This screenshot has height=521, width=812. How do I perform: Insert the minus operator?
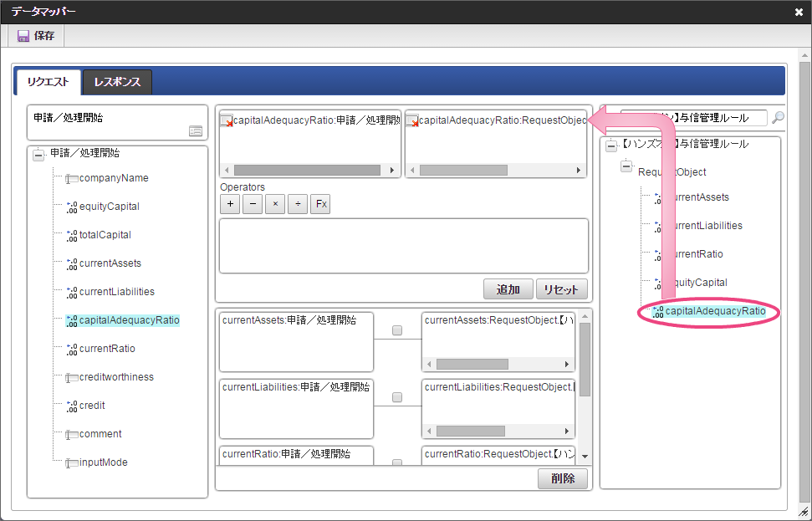click(253, 204)
